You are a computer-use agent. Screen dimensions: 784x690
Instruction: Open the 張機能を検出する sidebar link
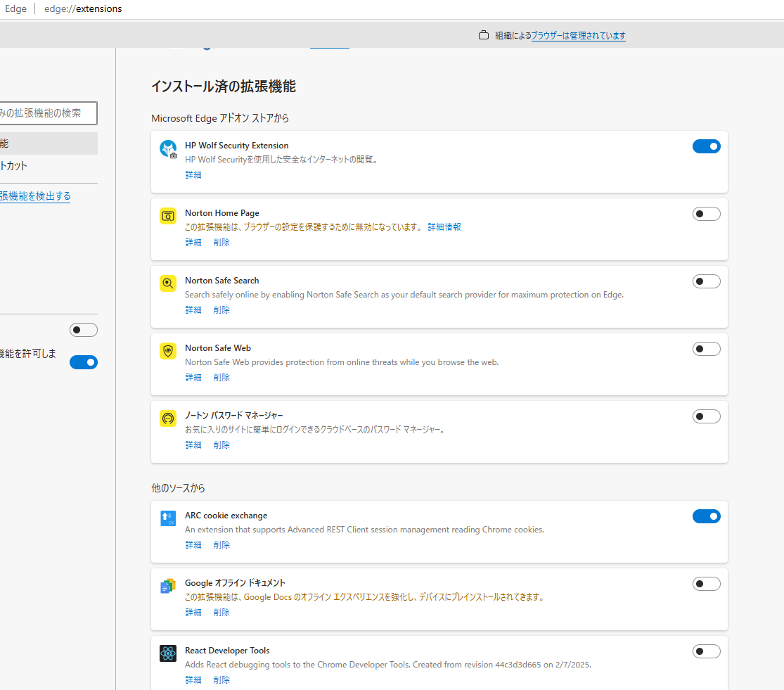(35, 196)
